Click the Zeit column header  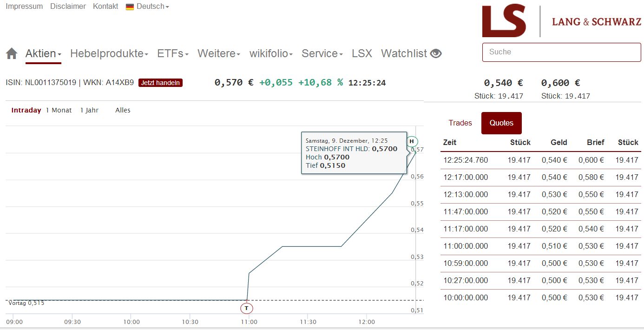coord(450,143)
